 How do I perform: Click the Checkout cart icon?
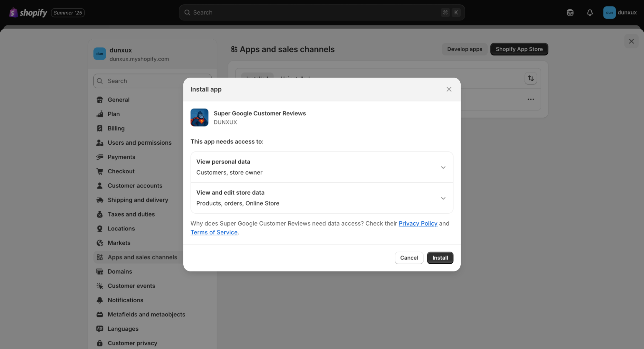pos(100,171)
